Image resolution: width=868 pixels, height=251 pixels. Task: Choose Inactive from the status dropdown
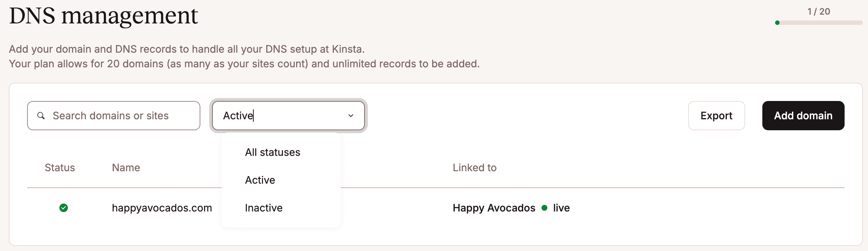[x=263, y=207]
